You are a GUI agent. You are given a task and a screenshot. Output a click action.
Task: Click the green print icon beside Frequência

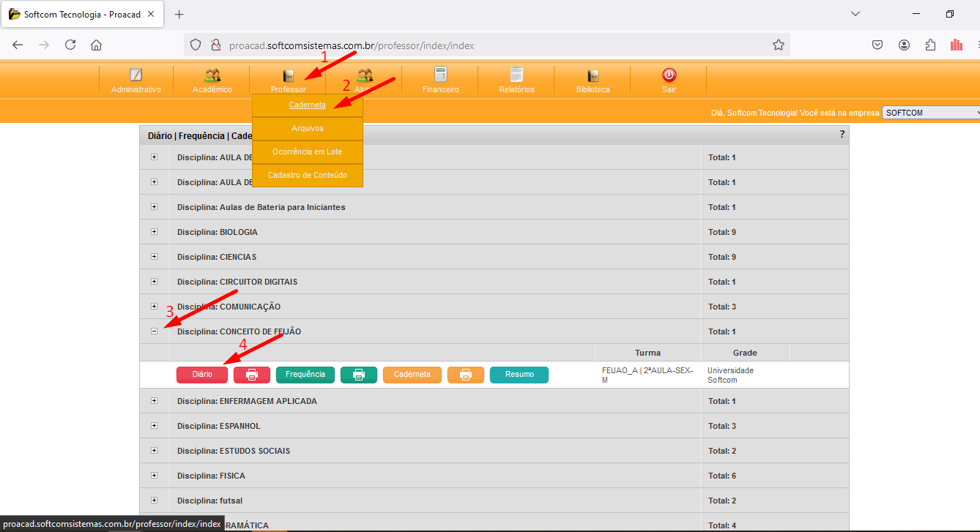coord(359,375)
